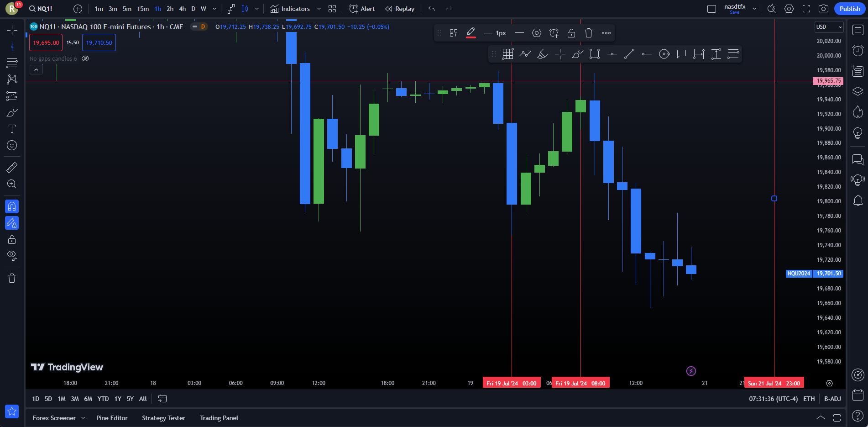The height and width of the screenshot is (427, 868).
Task: Toggle Magnet mode in left sidebar
Action: click(12, 206)
